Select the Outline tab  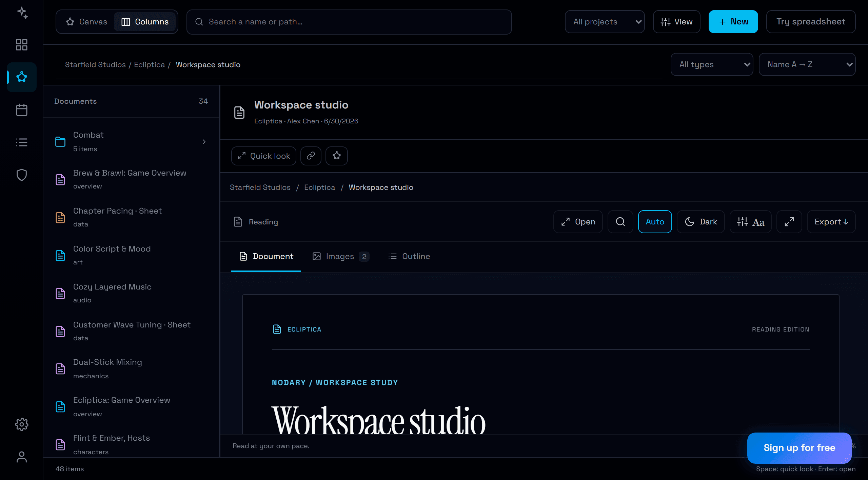409,256
